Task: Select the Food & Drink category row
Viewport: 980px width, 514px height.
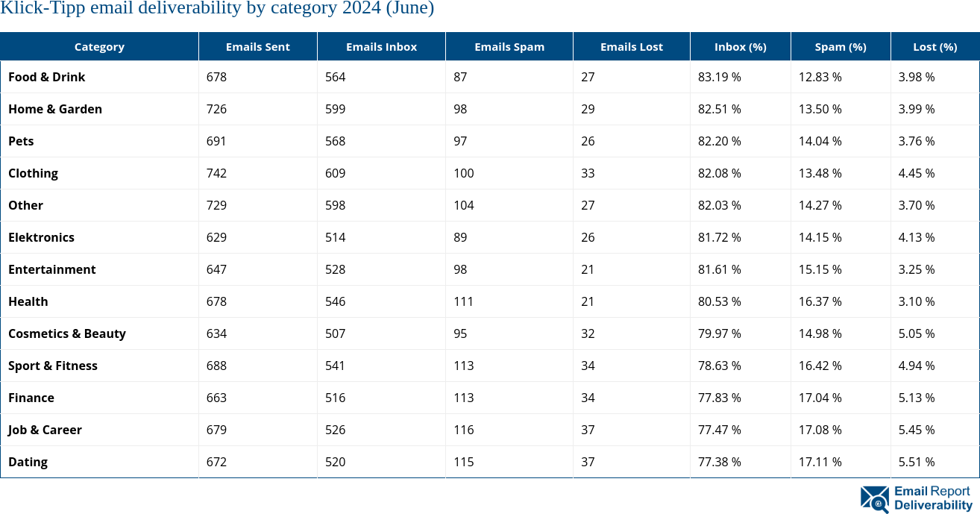Action: pos(46,77)
